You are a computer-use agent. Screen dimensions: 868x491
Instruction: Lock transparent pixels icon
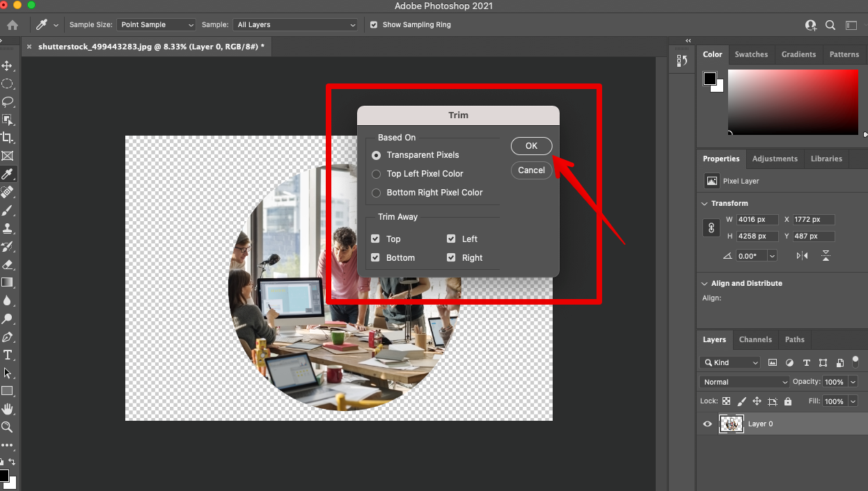tap(726, 401)
